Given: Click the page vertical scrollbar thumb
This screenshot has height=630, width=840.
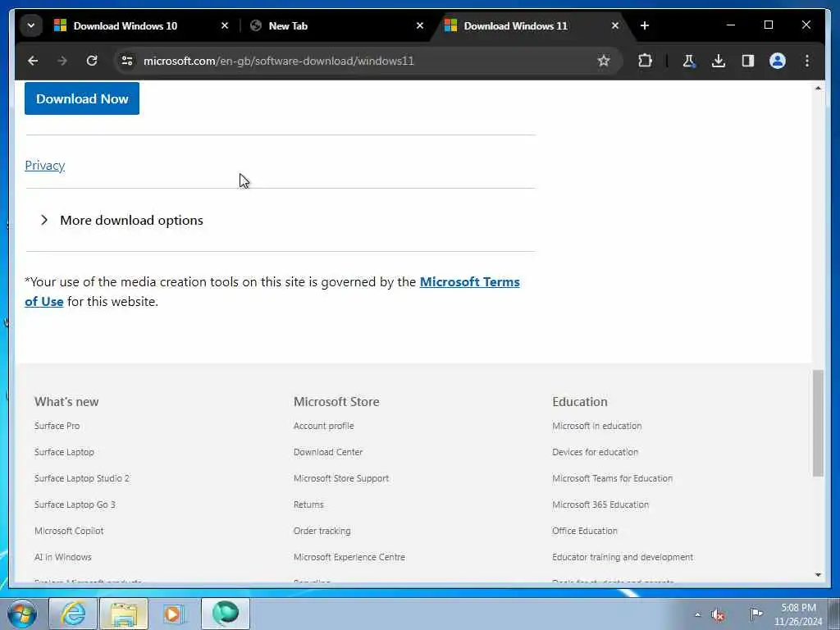Looking at the screenshot, I should click(x=818, y=422).
